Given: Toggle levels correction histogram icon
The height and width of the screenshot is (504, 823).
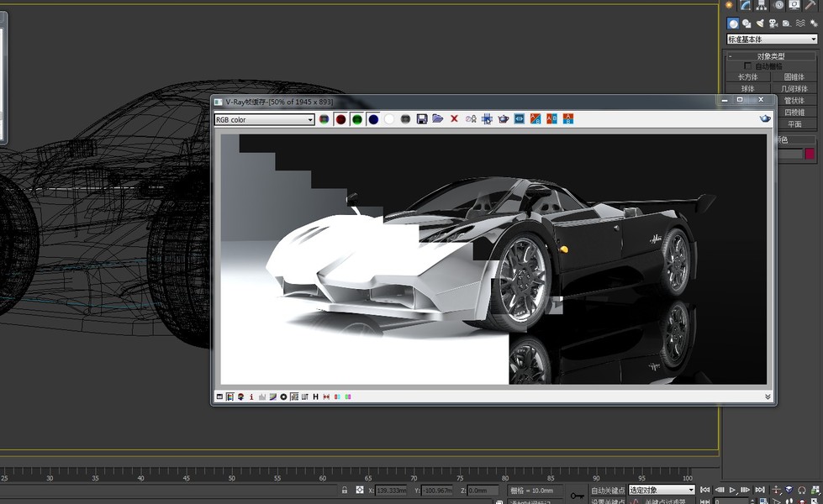Looking at the screenshot, I should pyautogui.click(x=262, y=397).
